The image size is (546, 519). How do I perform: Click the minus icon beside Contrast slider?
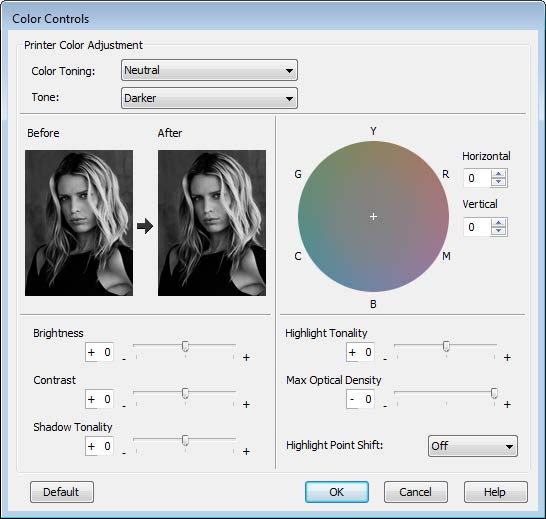click(124, 405)
